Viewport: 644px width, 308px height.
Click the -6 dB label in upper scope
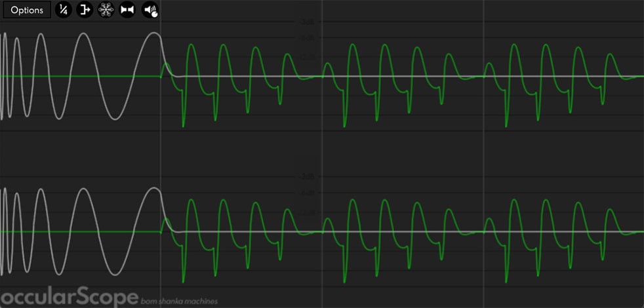click(307, 38)
